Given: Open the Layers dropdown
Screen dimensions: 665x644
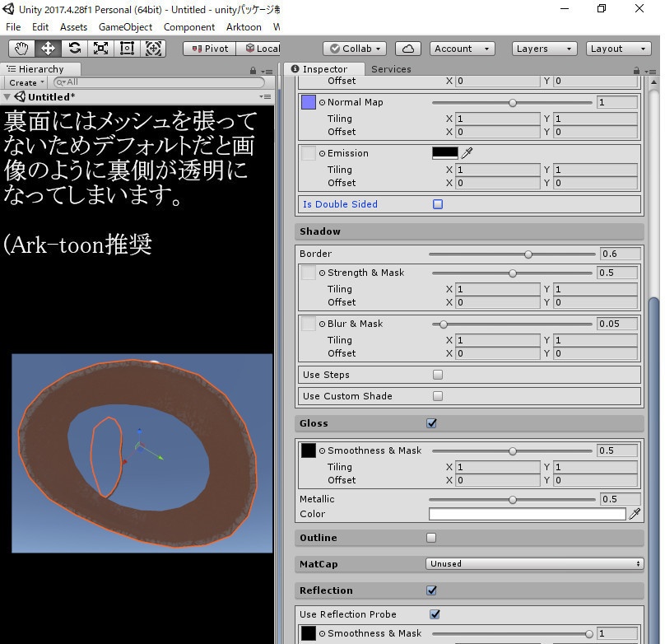Looking at the screenshot, I should [545, 49].
